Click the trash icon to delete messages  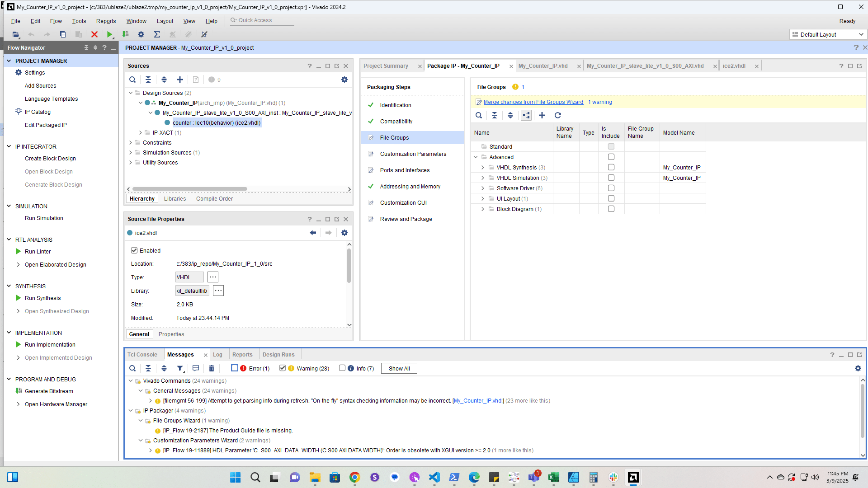click(x=212, y=368)
